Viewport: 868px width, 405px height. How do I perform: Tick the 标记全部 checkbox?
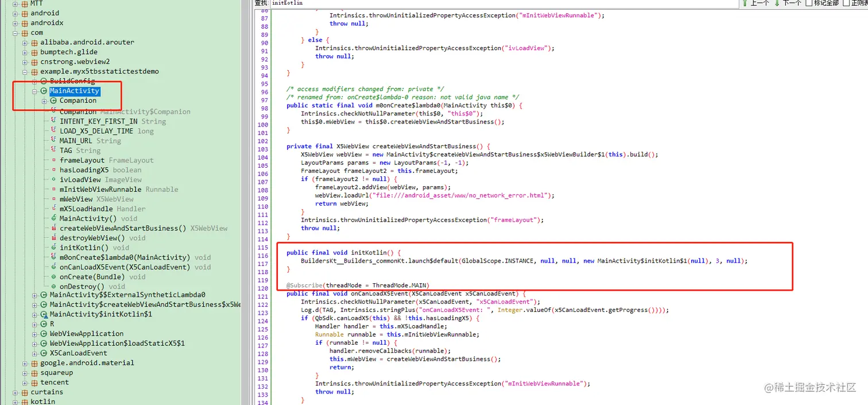coord(809,3)
